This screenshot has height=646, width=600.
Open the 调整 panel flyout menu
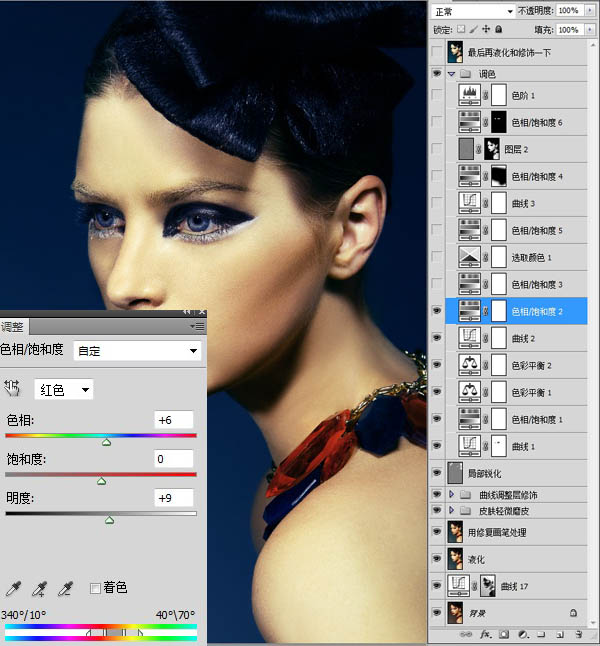[197, 326]
